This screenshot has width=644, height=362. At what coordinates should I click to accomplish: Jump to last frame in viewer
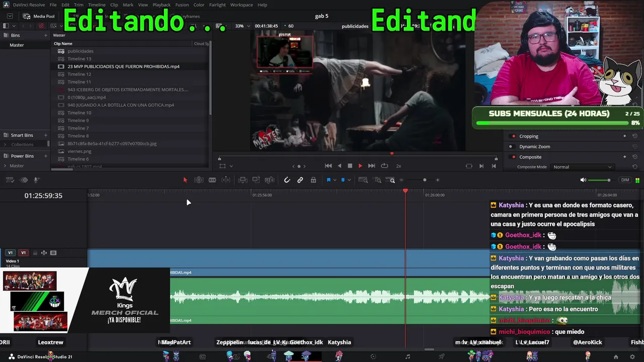click(372, 166)
